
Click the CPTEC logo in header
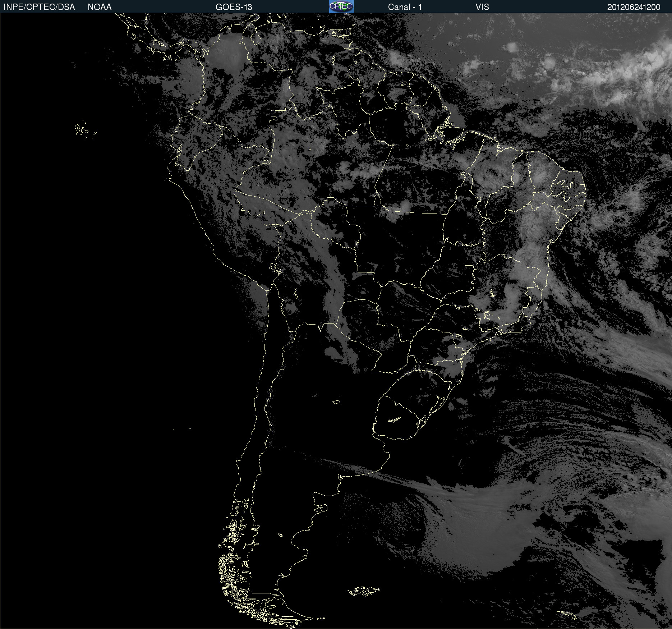point(341,6)
